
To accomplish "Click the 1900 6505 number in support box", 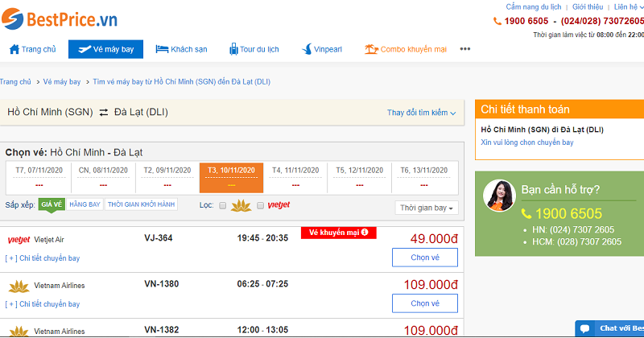I will (x=568, y=213).
